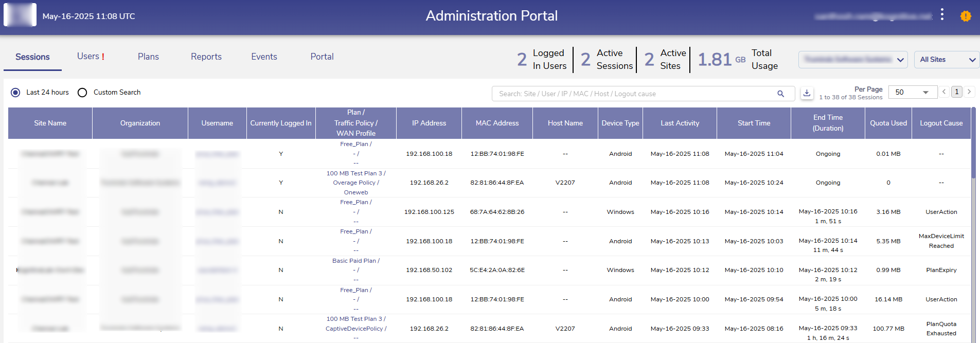Switch to the Plans tab
This screenshot has height=343, width=980.
pyautogui.click(x=148, y=57)
